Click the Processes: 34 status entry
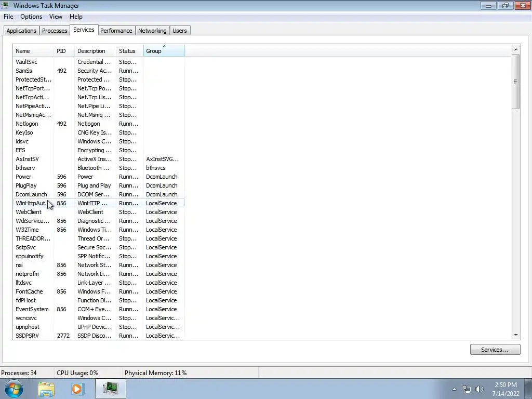 click(x=19, y=373)
